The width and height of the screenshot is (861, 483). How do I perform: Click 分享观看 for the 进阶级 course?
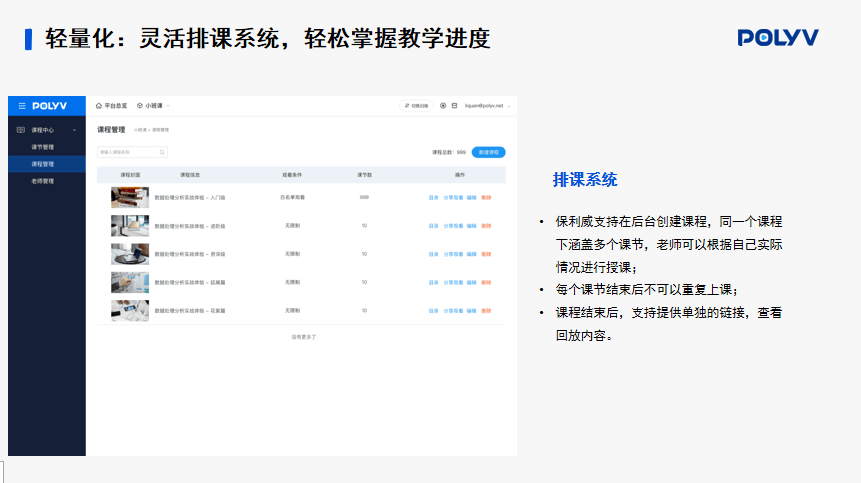[454, 226]
